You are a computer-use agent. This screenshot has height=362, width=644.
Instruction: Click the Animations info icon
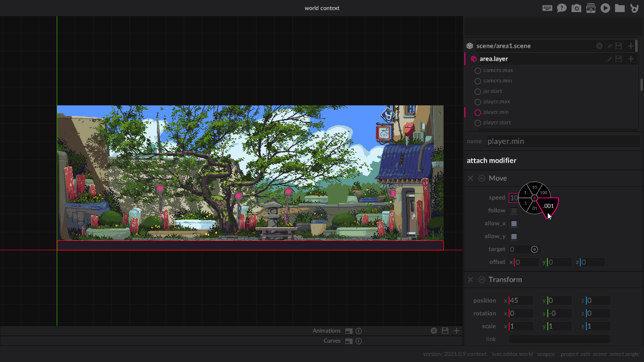[x=359, y=331]
